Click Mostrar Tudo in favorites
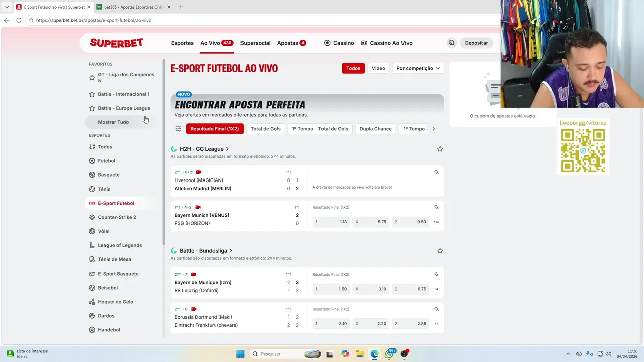The height and width of the screenshot is (362, 644). click(113, 122)
